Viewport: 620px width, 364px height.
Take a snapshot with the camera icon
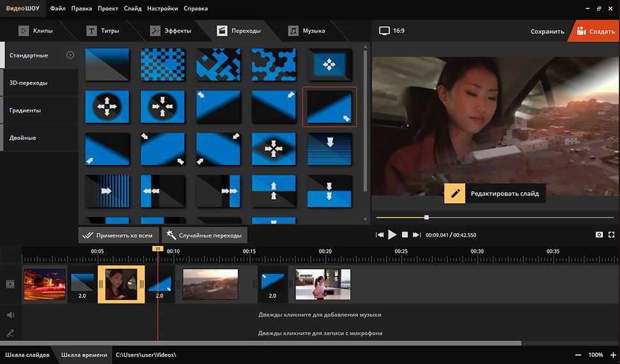(599, 235)
